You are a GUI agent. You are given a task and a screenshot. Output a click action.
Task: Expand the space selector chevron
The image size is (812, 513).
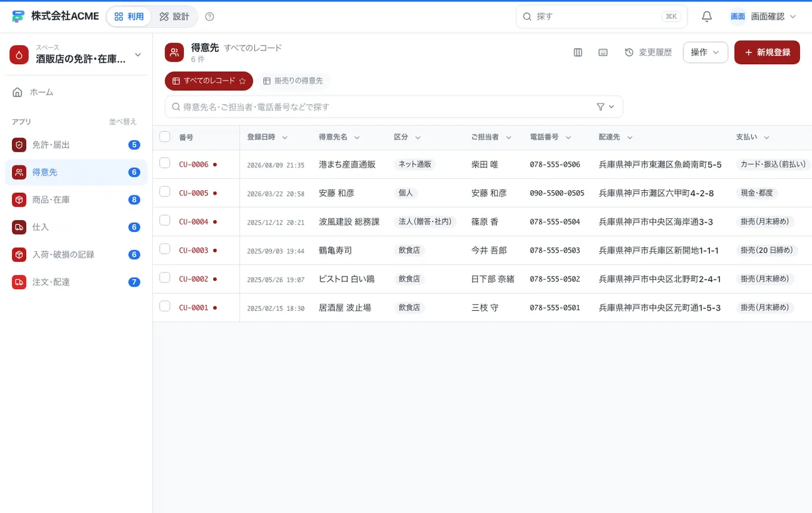(x=138, y=55)
